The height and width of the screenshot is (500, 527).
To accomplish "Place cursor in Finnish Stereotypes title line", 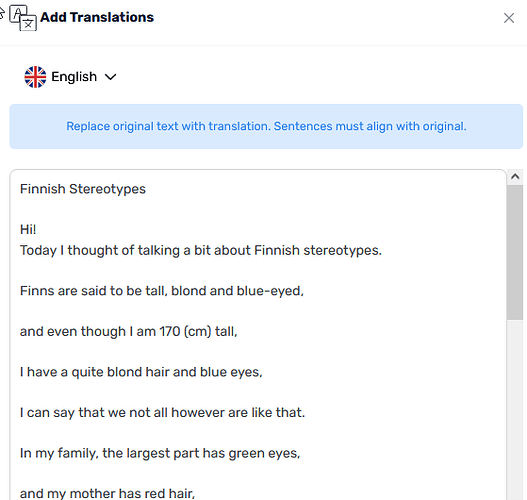I will (x=83, y=189).
